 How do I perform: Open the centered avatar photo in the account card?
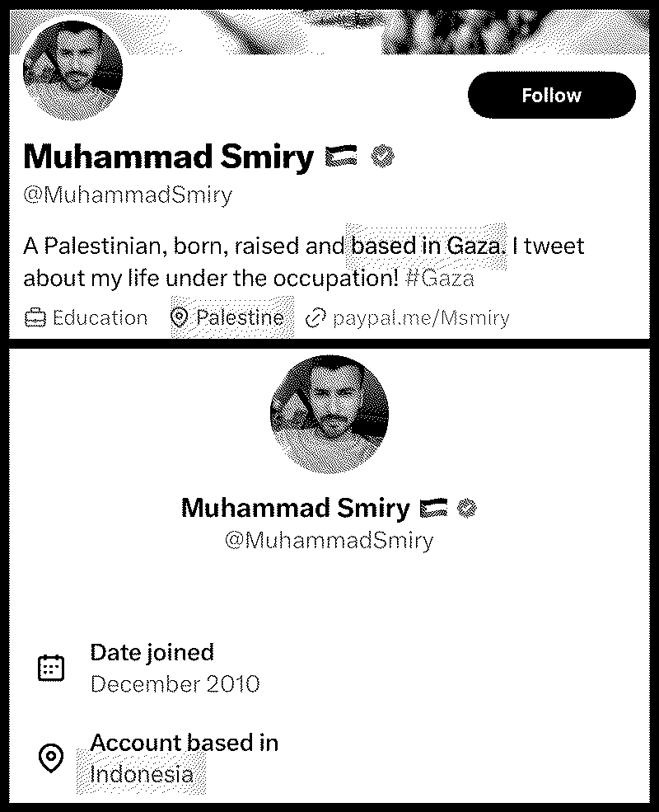(329, 414)
